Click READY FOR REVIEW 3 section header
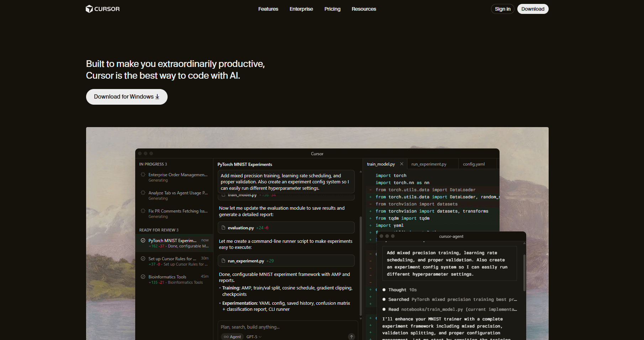The height and width of the screenshot is (340, 644). (x=159, y=230)
